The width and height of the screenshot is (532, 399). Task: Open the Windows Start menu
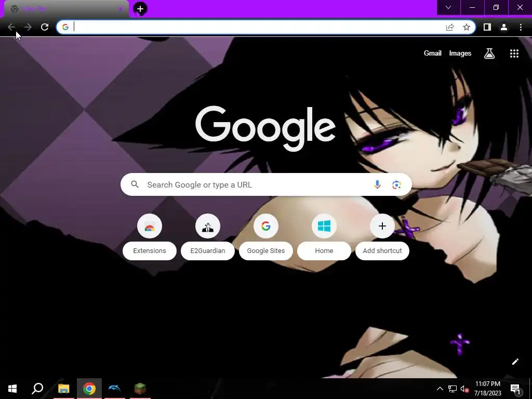pyautogui.click(x=12, y=389)
